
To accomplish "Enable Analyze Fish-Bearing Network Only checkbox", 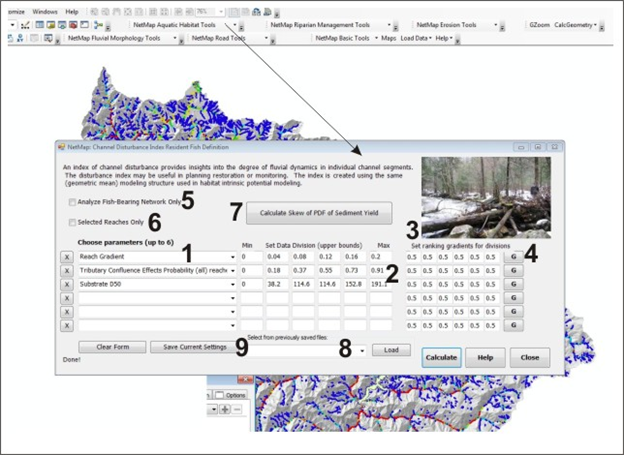I will (x=71, y=202).
